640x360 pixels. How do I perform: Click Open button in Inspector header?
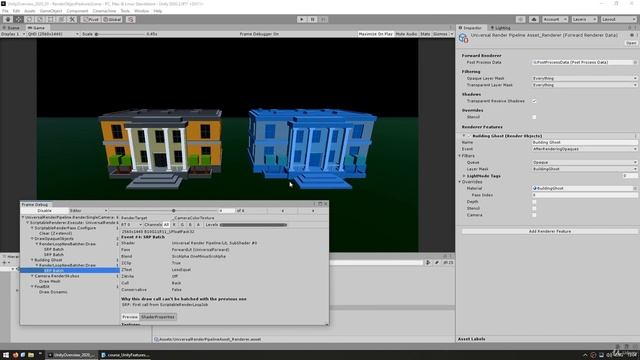(631, 43)
